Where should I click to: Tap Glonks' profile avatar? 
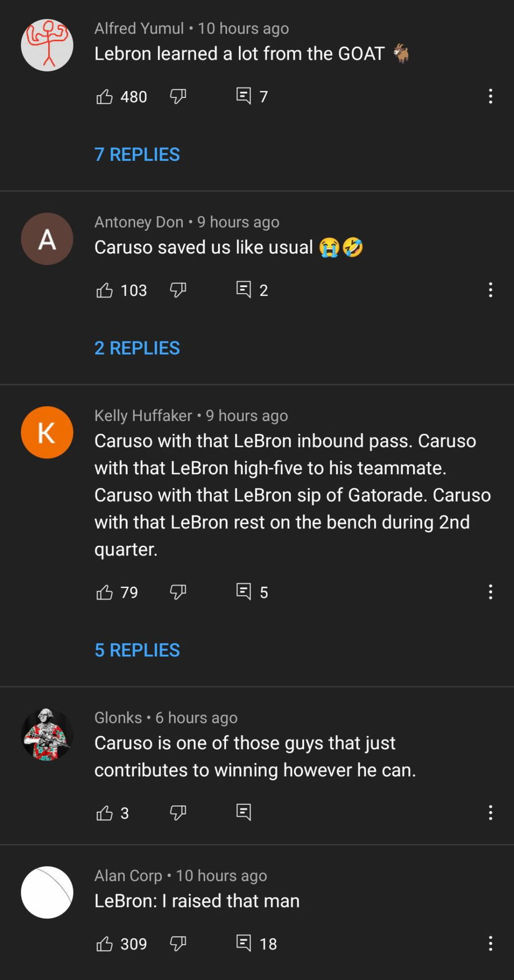coord(47,734)
